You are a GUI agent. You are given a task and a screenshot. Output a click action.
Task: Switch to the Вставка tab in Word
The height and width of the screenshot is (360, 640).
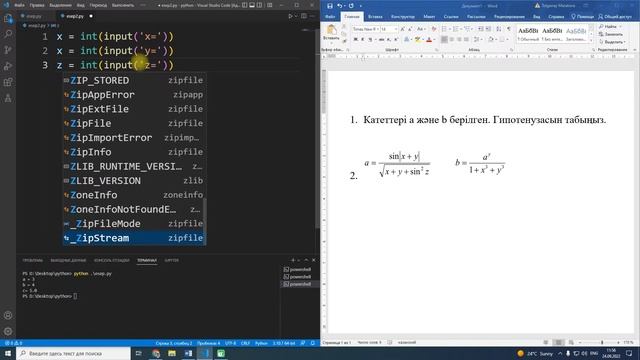coord(375,17)
